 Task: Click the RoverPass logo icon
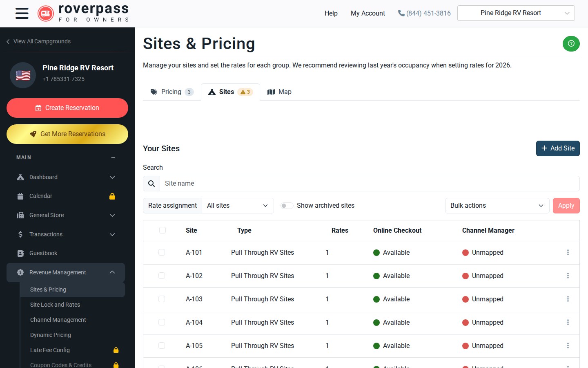coord(46,13)
